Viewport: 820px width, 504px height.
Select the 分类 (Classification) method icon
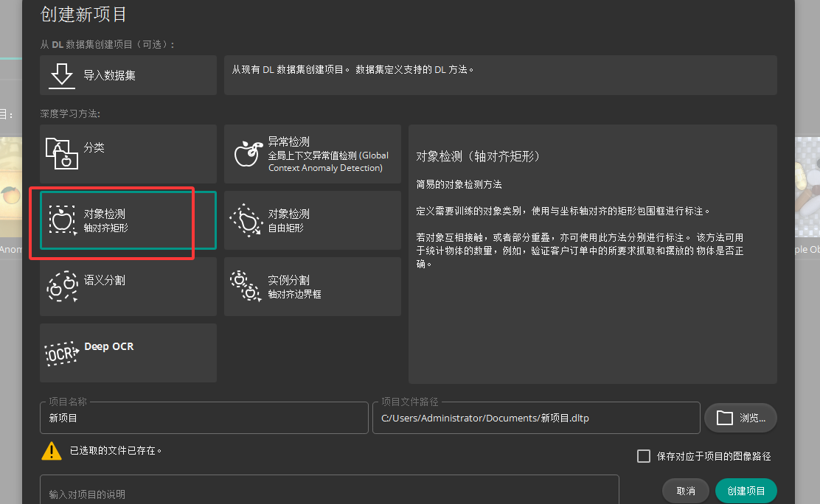62,154
